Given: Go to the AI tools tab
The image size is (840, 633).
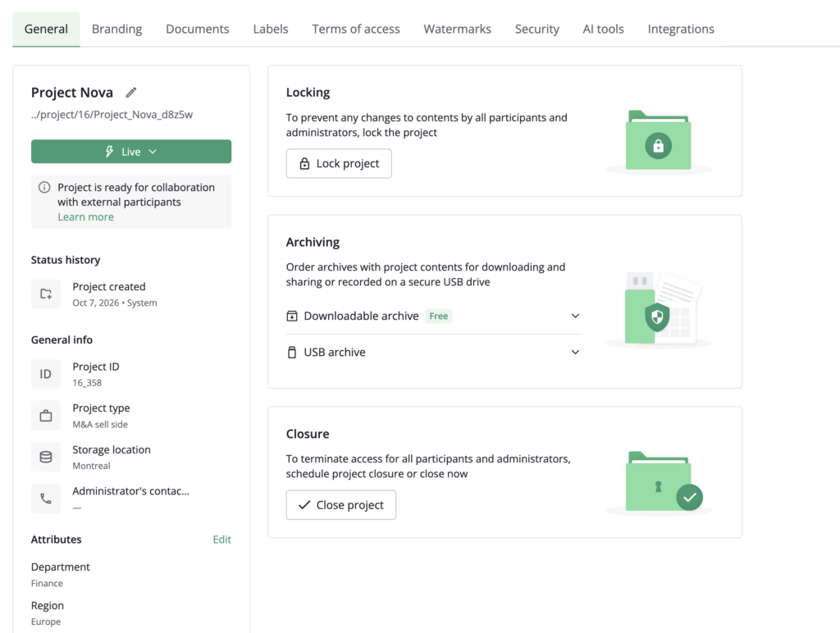Looking at the screenshot, I should click(603, 29).
